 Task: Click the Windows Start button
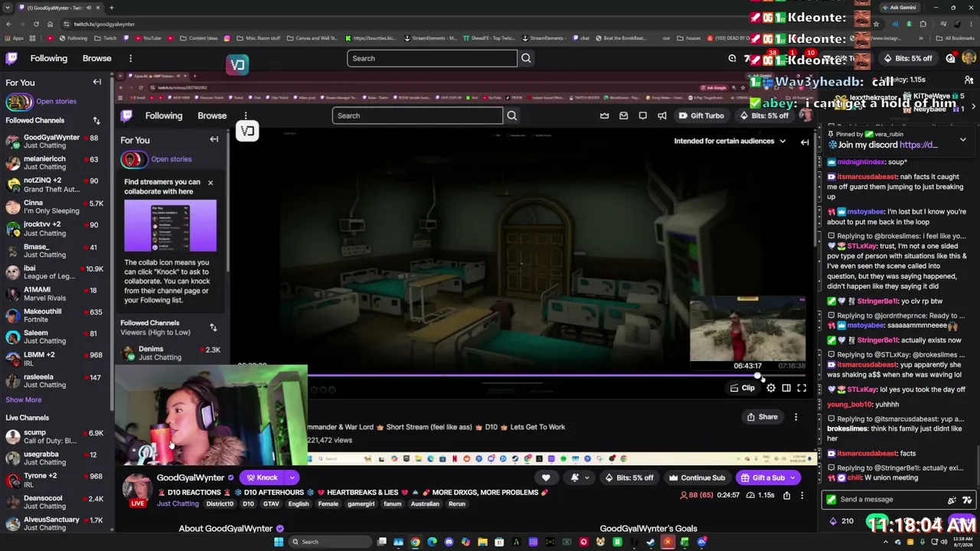pyautogui.click(x=279, y=542)
